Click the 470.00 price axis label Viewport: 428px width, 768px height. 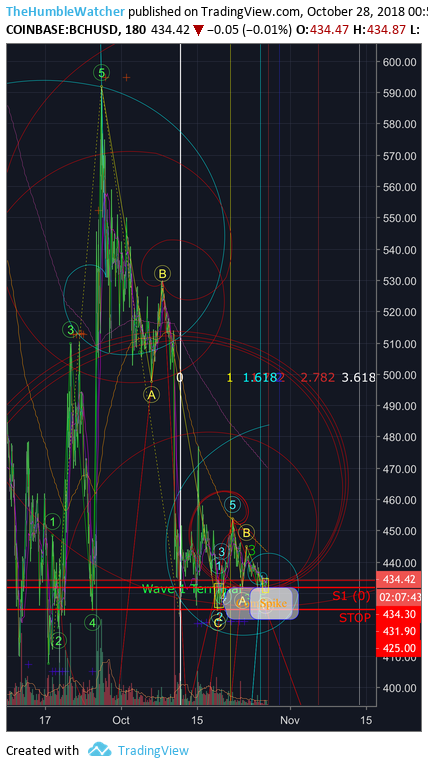(400, 469)
